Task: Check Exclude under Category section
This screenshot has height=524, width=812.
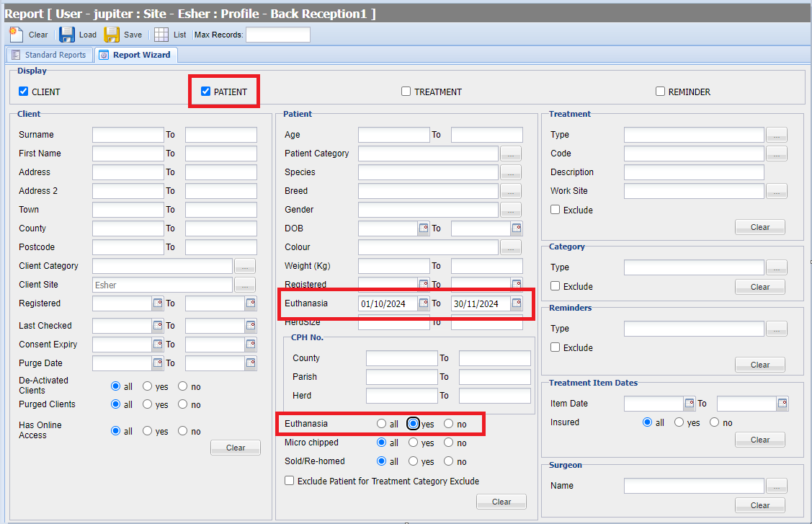Action: click(x=555, y=285)
